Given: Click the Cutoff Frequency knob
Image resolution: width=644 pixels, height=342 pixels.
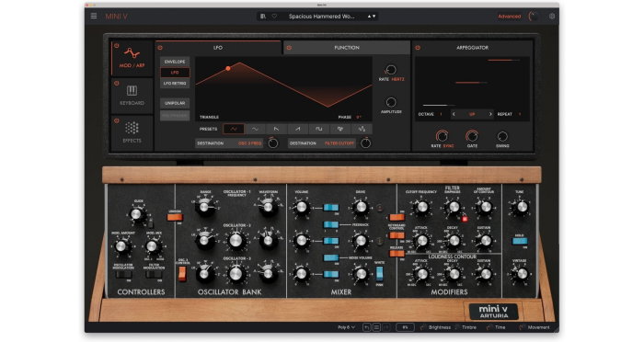Looking at the screenshot, I should tap(421, 208).
